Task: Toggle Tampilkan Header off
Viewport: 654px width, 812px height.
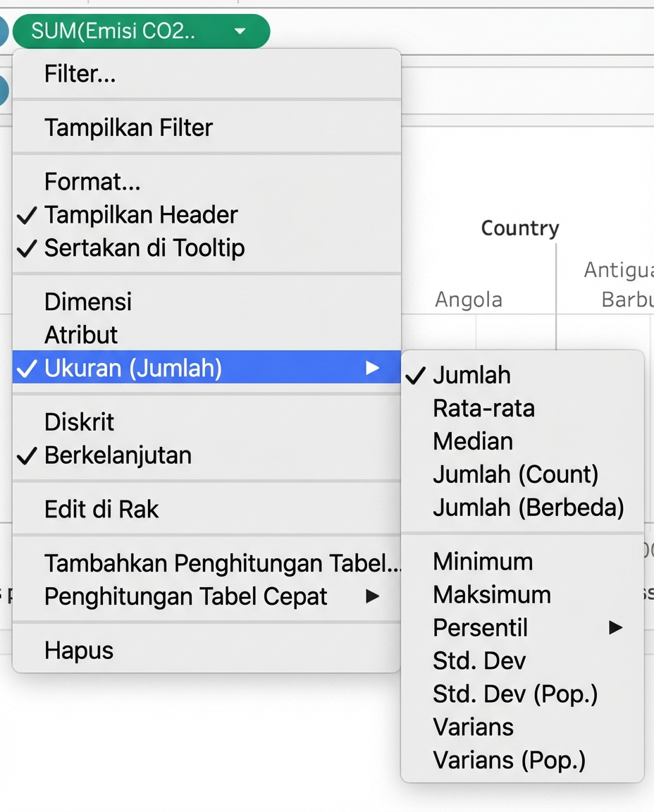Action: (x=142, y=214)
